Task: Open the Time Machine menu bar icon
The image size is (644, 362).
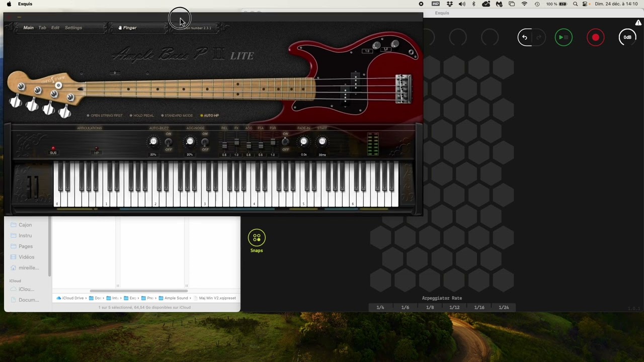Action: 537,4
